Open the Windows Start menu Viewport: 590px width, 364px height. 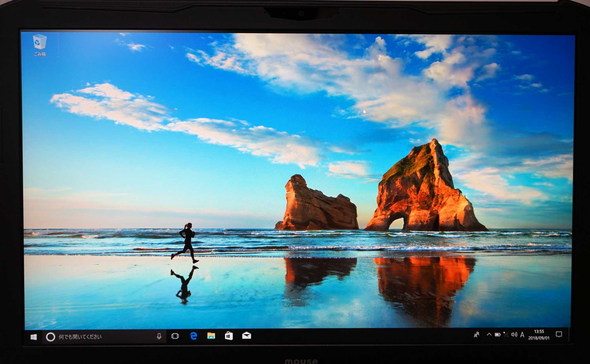pyautogui.click(x=34, y=337)
